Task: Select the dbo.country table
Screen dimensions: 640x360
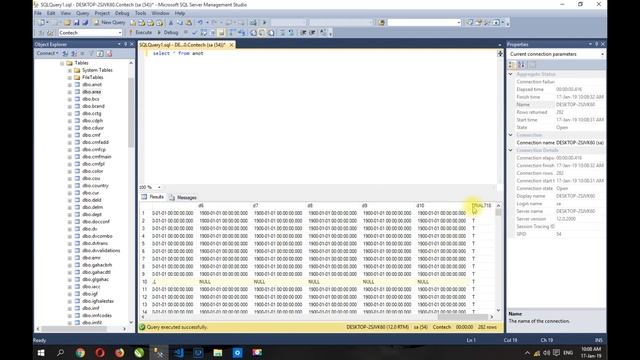Action: tap(95, 186)
